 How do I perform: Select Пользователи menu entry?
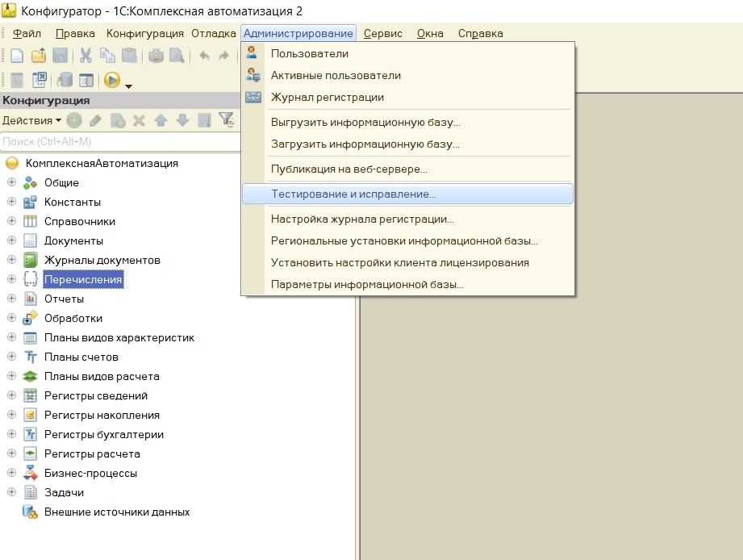coord(407,53)
